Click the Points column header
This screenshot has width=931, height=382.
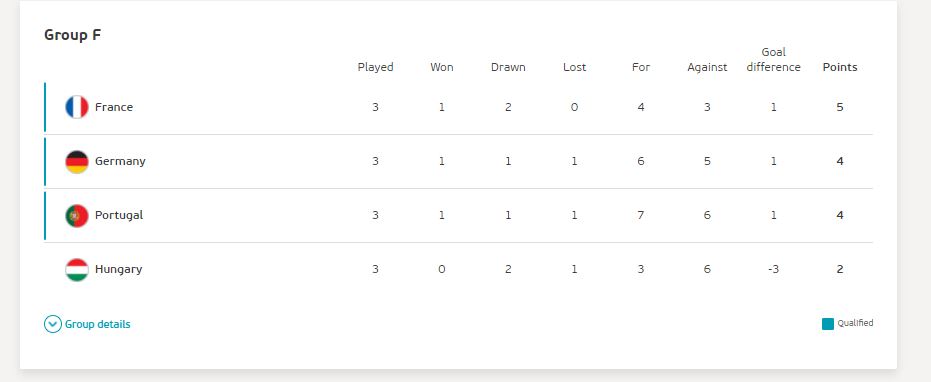840,67
